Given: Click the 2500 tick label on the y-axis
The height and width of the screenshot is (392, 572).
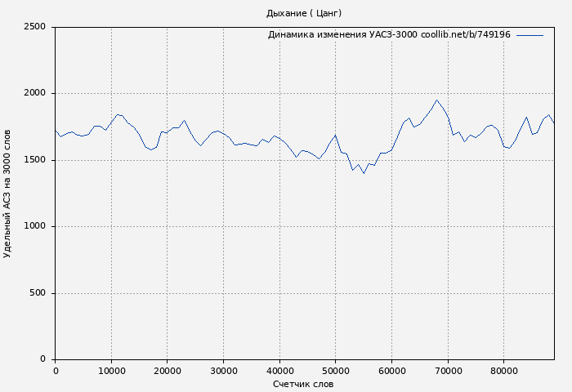Looking at the screenshot, I should tap(34, 27).
